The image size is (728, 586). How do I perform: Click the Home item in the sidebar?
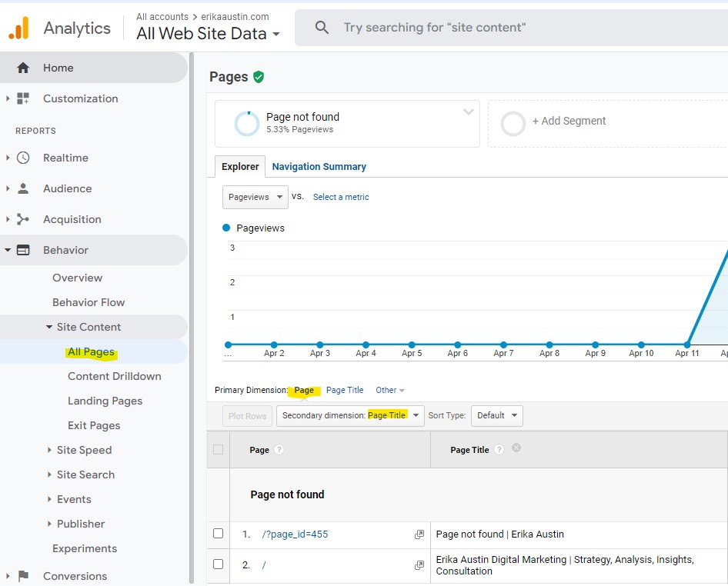94,68
